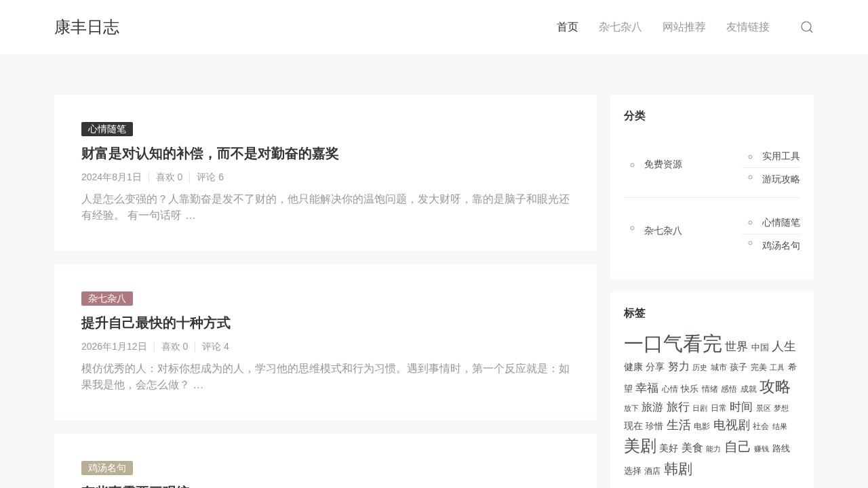This screenshot has height=488, width=868.
Task: Click the 鸡汤名句 badge on third post
Action: tap(107, 468)
